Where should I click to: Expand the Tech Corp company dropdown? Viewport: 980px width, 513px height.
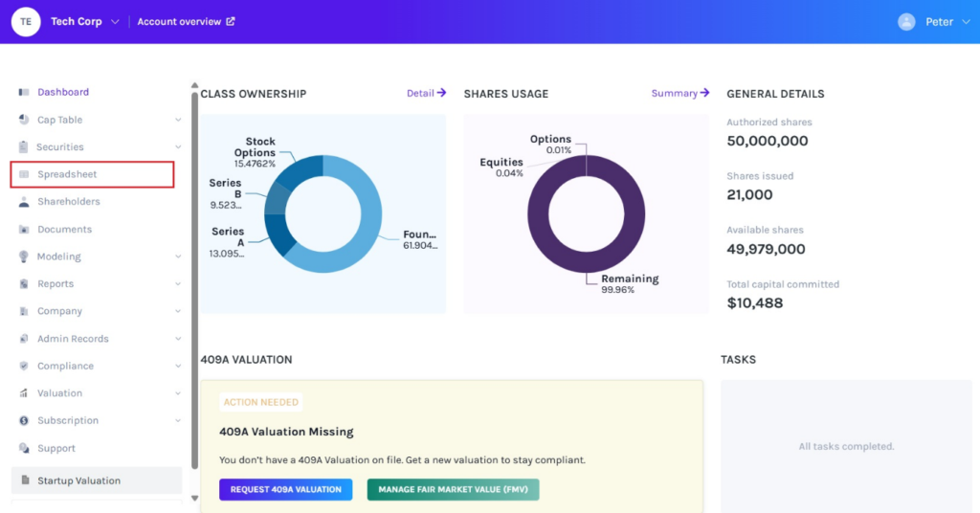click(x=116, y=22)
